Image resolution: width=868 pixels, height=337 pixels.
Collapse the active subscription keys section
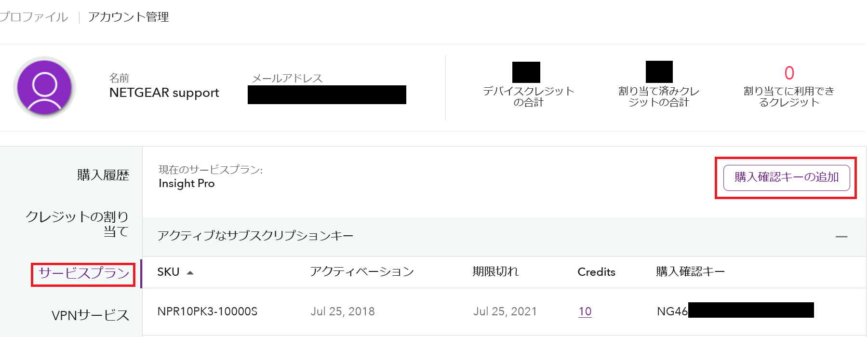(841, 237)
